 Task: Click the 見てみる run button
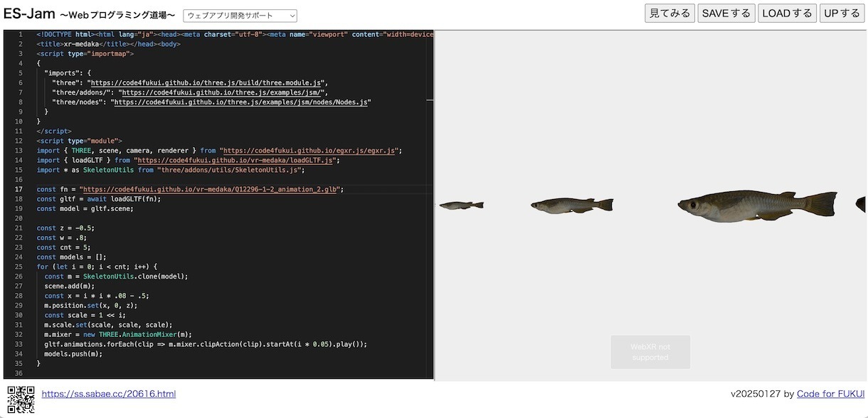(669, 14)
